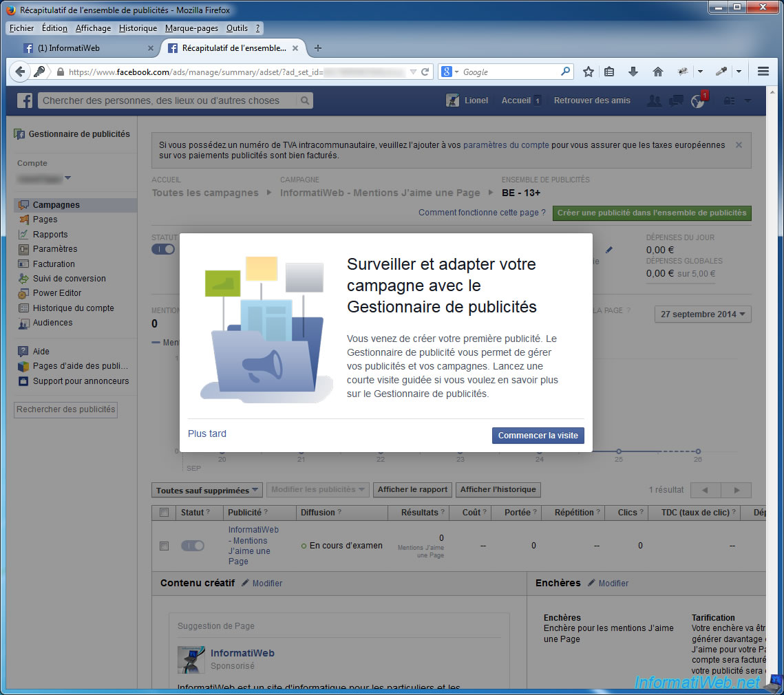This screenshot has width=784, height=695.
Task: Click the search magnifier in the Facebook search box
Action: 304,100
